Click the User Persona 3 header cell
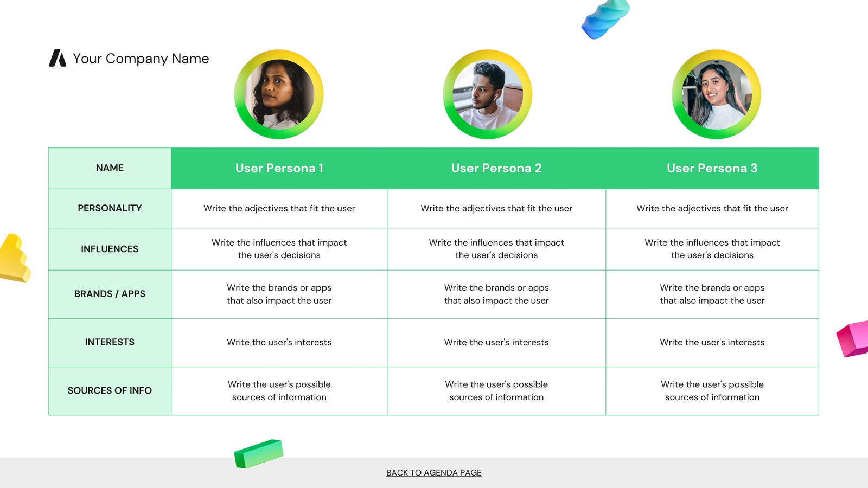Screen dimensions: 868x488 (712, 168)
